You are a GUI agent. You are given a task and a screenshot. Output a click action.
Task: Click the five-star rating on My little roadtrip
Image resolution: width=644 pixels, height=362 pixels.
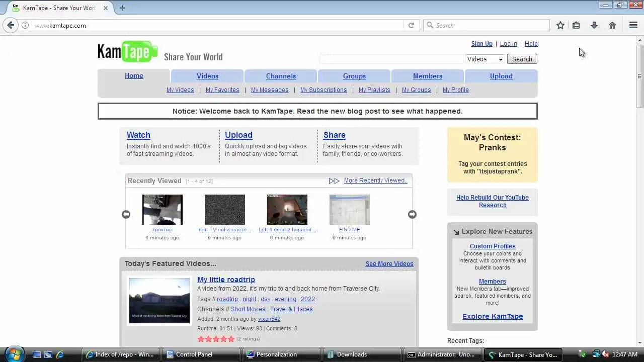(216, 339)
